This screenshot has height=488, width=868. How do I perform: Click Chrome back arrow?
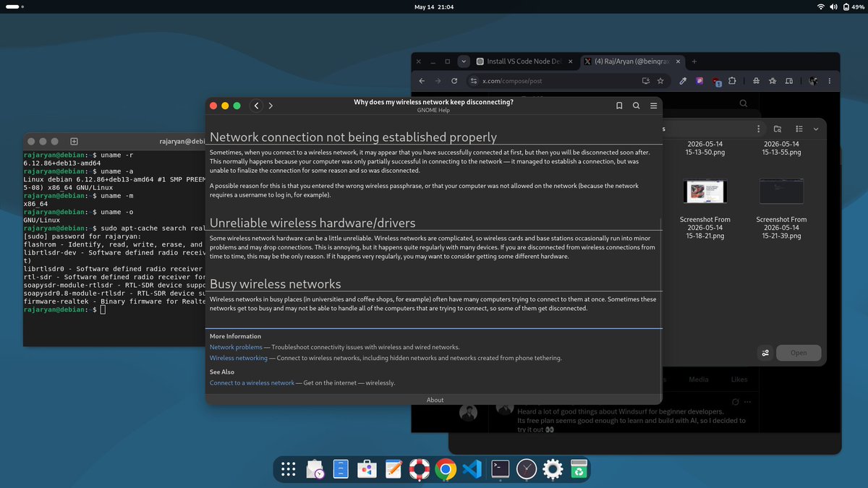point(422,81)
